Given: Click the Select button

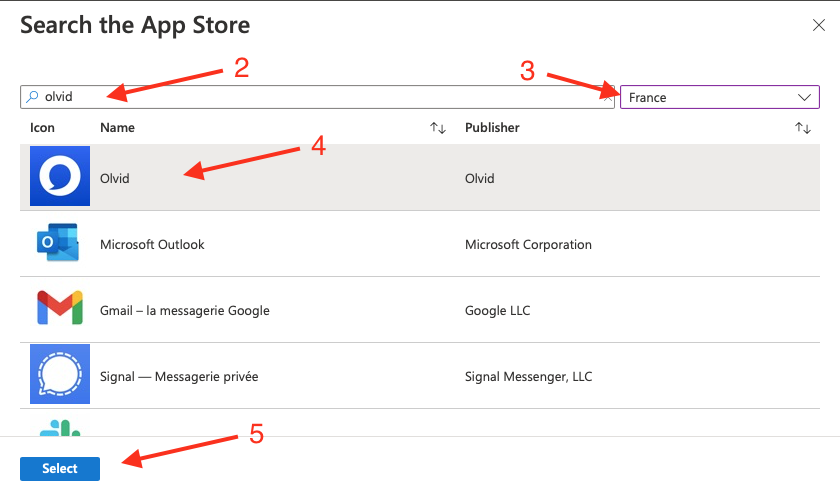Looking at the screenshot, I should 60,468.
